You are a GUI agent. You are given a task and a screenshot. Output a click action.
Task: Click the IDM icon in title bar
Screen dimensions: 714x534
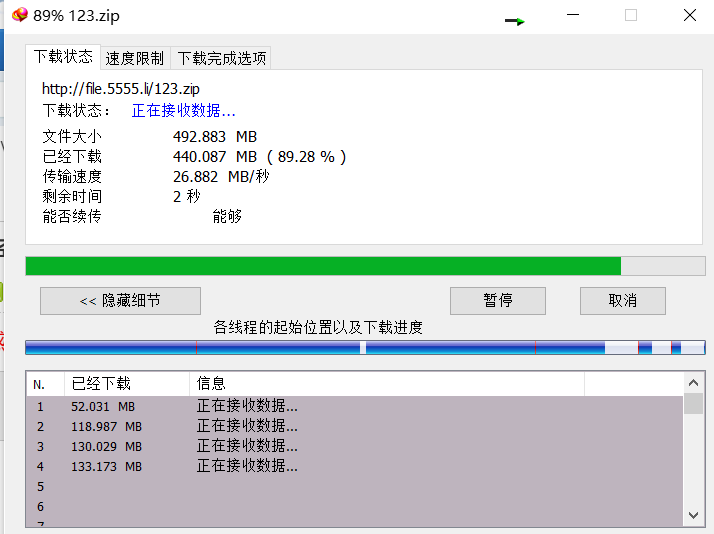19,15
